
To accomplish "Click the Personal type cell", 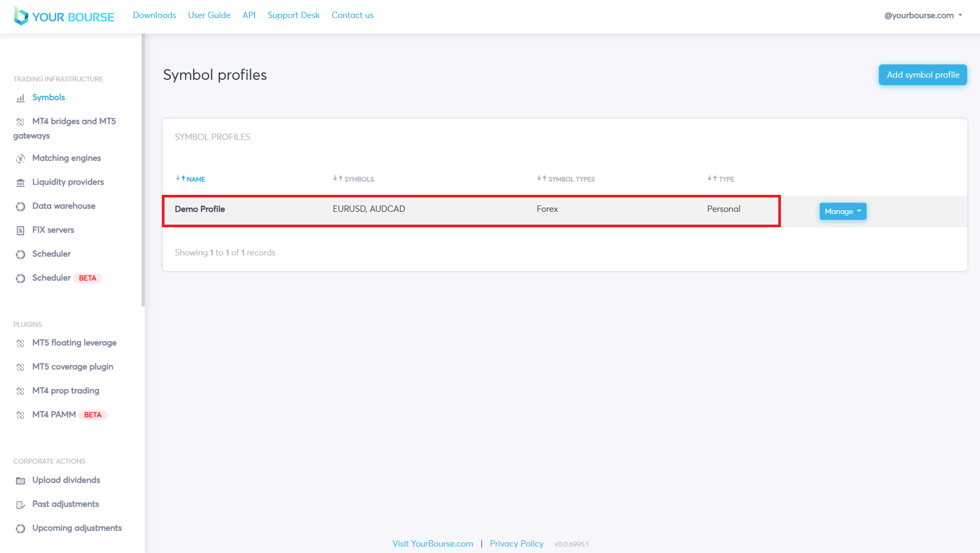I will (x=723, y=209).
